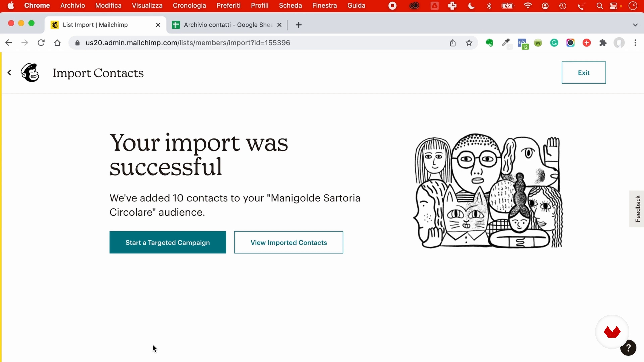Open the Guida menu
The width and height of the screenshot is (644, 362).
356,6
